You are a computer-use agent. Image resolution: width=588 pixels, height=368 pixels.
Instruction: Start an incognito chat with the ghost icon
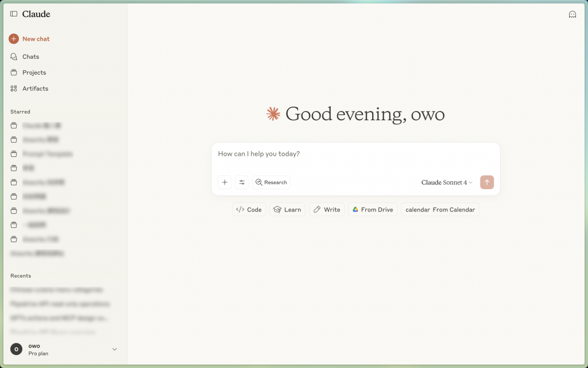[572, 14]
